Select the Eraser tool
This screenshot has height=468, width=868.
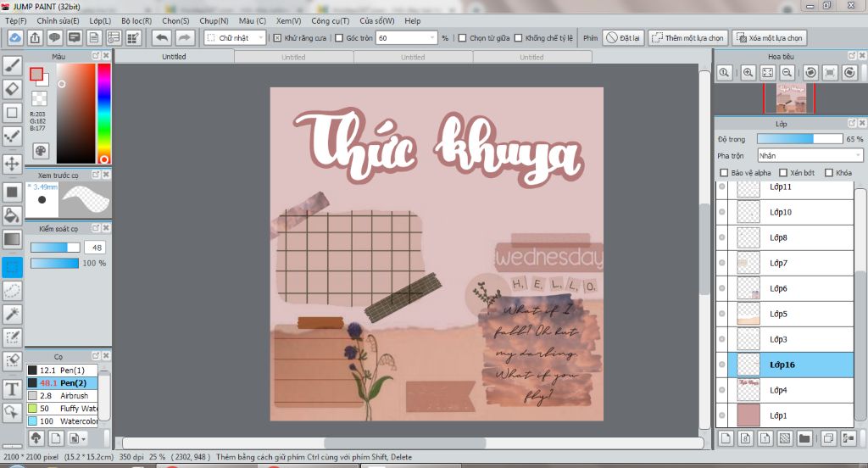coord(12,89)
